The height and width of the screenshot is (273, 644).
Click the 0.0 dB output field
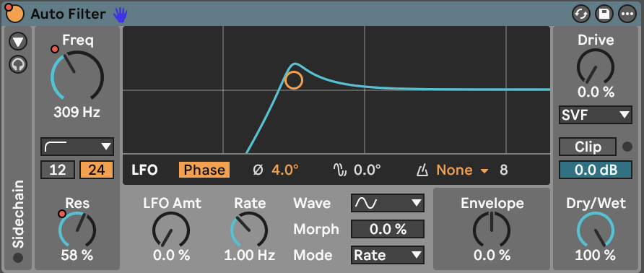[595, 170]
